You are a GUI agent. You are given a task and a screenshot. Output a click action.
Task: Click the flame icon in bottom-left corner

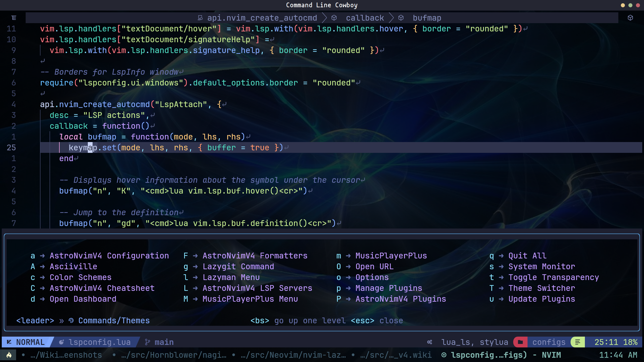point(9,355)
